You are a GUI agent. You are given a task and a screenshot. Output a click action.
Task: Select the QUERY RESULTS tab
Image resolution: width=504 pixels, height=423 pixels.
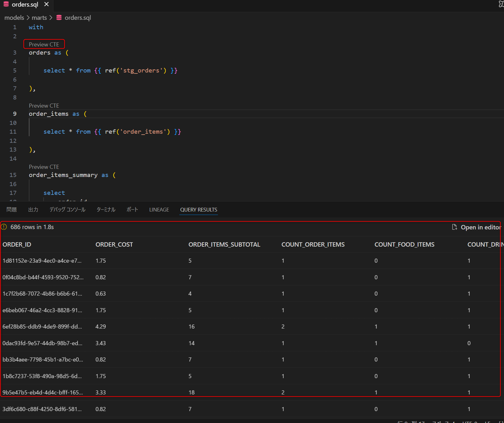199,209
